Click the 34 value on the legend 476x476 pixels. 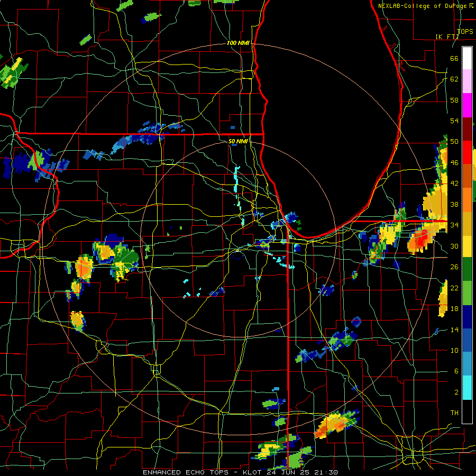pyautogui.click(x=454, y=225)
